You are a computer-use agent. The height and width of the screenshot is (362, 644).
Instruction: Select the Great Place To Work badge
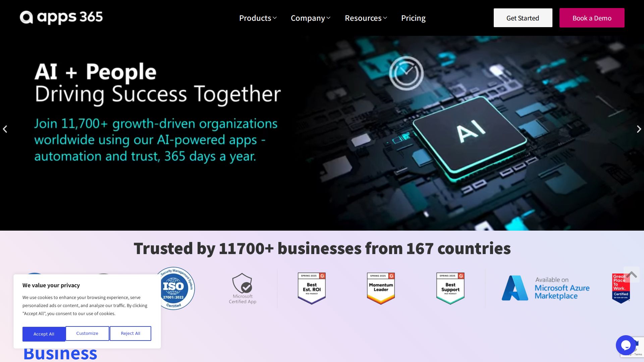click(621, 288)
